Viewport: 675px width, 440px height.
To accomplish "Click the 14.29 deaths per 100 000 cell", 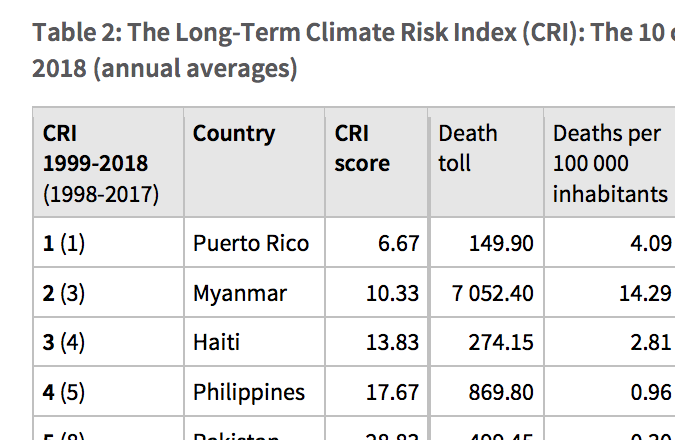I will click(645, 294).
